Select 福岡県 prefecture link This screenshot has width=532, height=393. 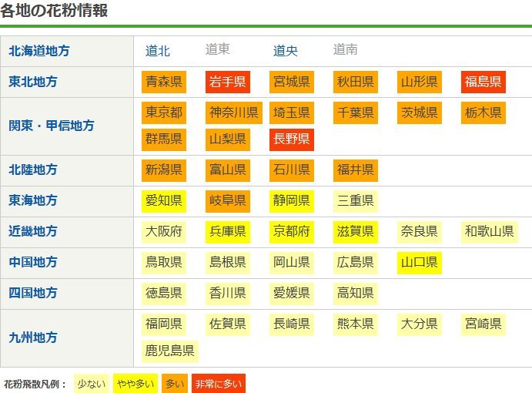click(x=163, y=324)
